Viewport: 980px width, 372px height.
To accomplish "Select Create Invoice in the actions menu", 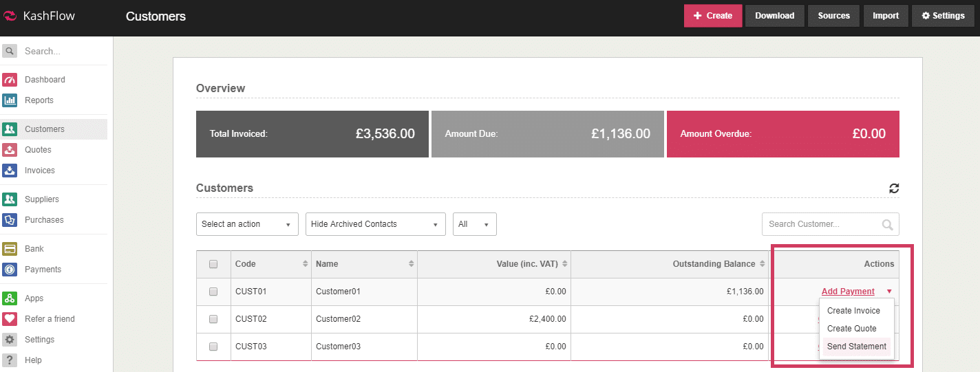I will 853,311.
